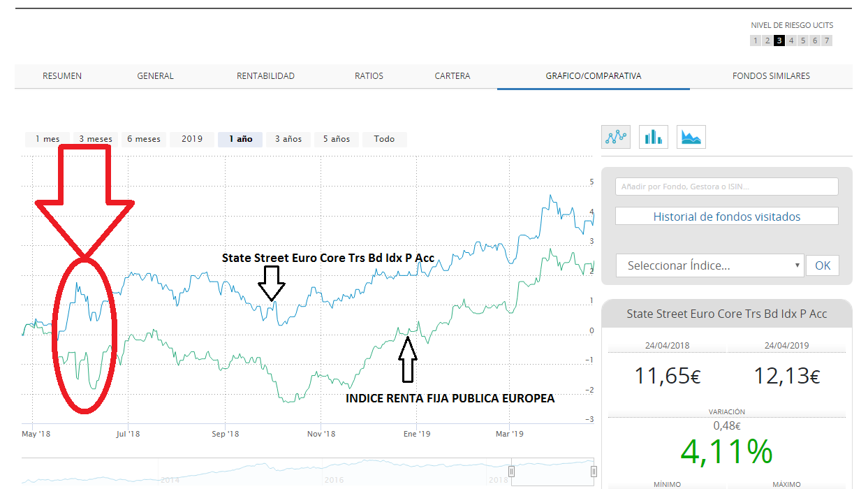The width and height of the screenshot is (868, 489).
Task: Click the fund search input field
Action: point(726,187)
